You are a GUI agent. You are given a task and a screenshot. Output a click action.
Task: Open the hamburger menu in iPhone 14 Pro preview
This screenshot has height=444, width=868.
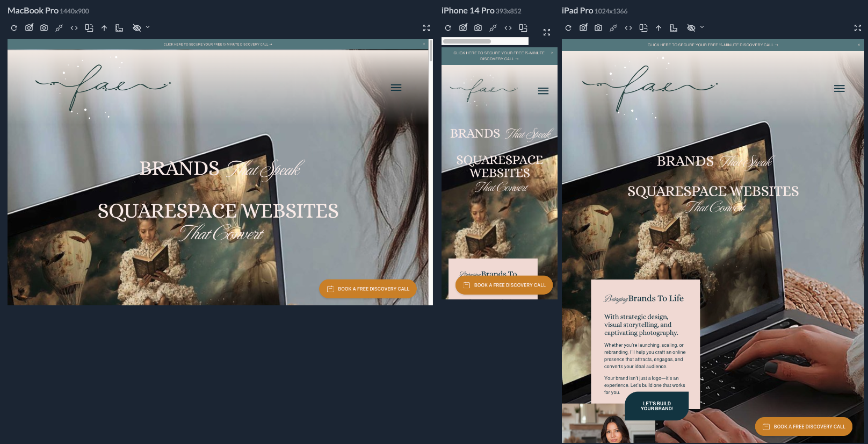pyautogui.click(x=543, y=91)
